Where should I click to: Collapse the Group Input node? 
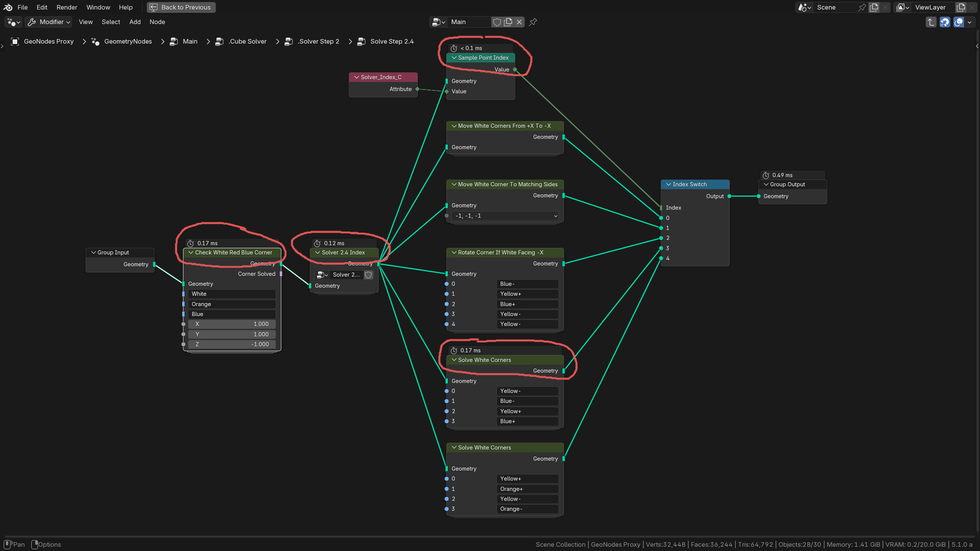93,253
